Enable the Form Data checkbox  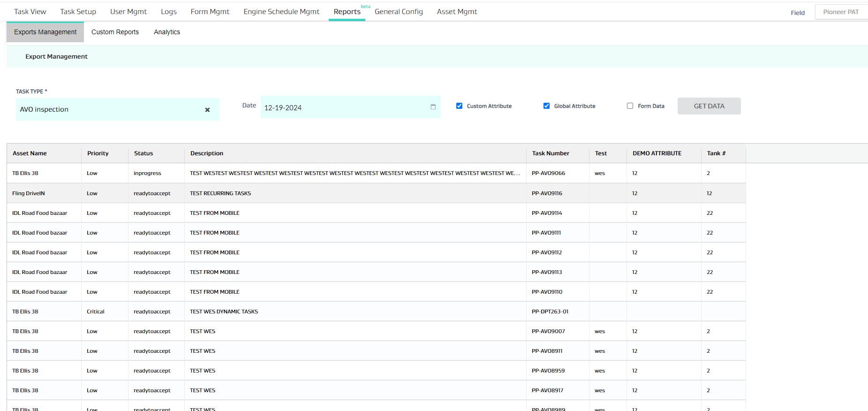point(630,106)
